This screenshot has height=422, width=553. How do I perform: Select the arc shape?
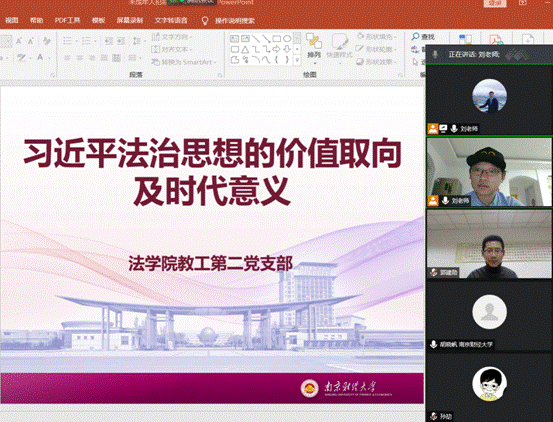click(x=256, y=60)
